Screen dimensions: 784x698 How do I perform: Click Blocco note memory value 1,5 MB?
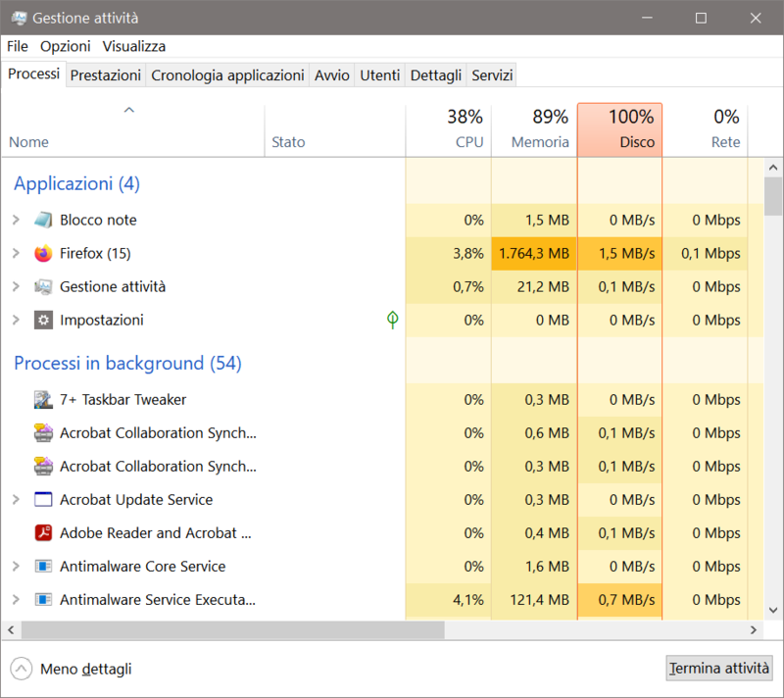point(534,220)
